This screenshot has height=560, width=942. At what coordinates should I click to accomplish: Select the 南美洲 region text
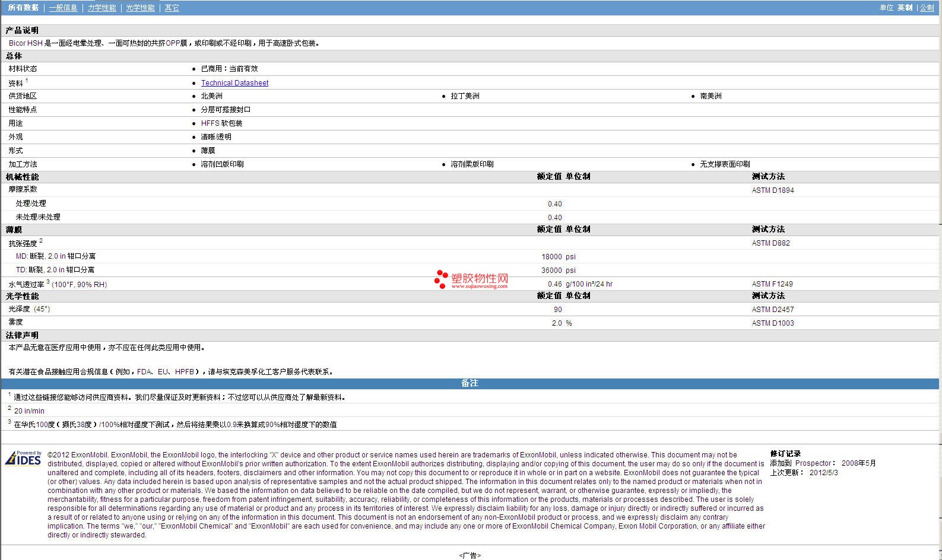(x=711, y=96)
